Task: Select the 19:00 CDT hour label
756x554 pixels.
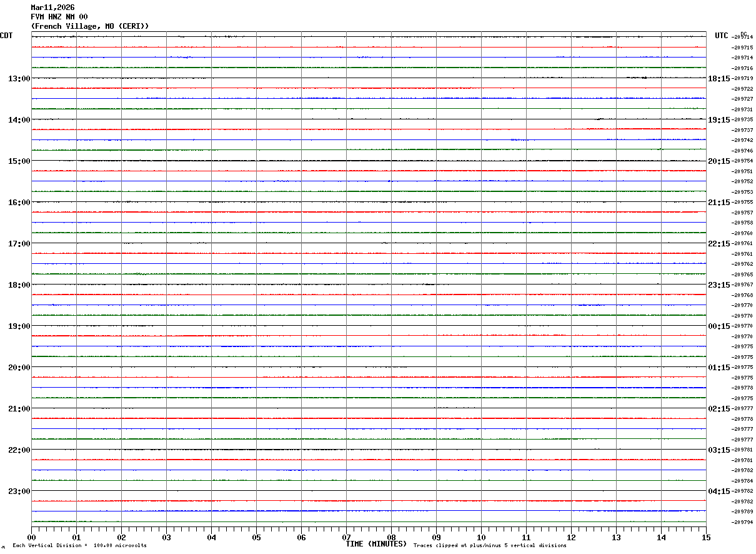Action: click(x=19, y=326)
